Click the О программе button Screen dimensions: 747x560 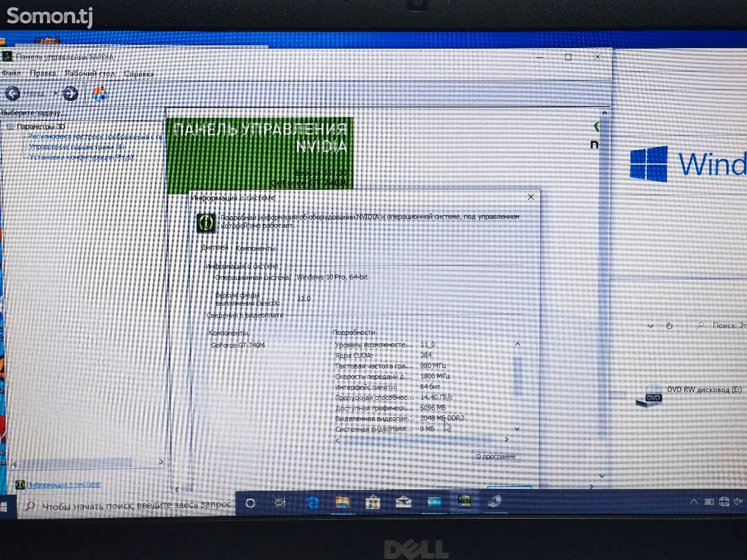coord(496,456)
